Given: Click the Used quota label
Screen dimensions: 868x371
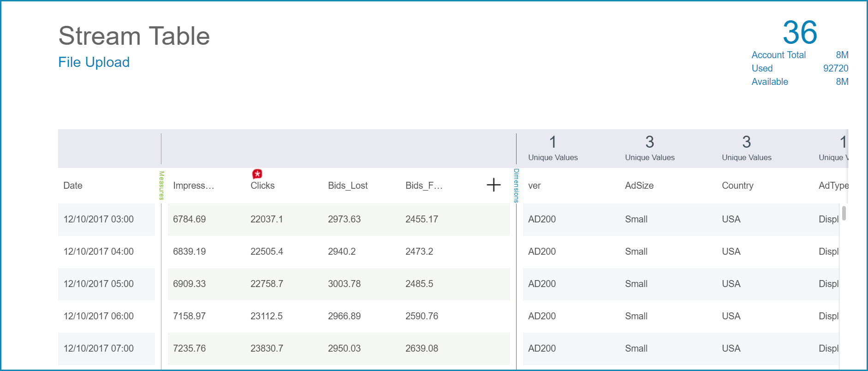Looking at the screenshot, I should coord(762,68).
